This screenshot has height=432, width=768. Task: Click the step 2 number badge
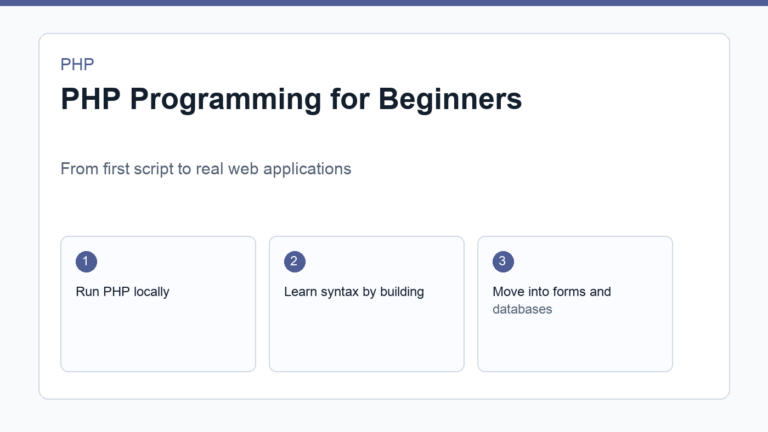pos(295,262)
